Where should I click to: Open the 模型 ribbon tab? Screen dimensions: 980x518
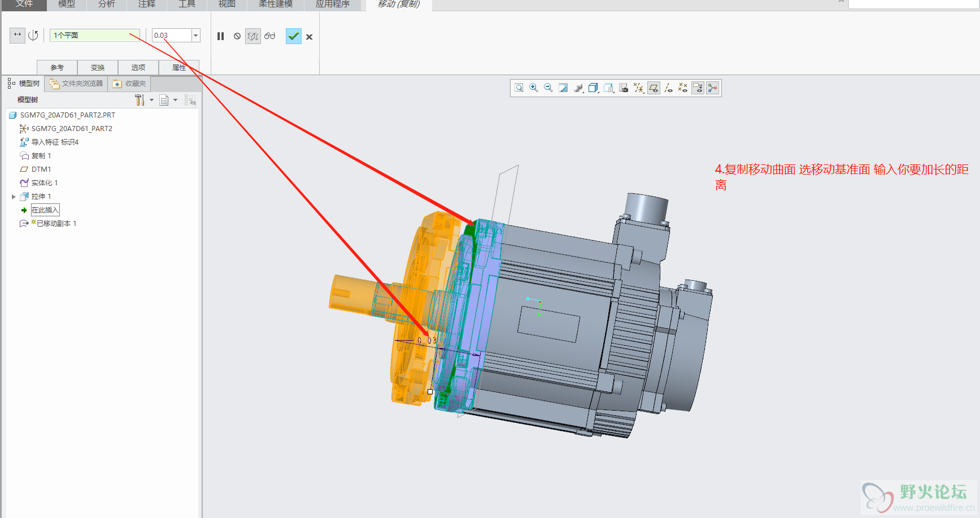coord(67,4)
